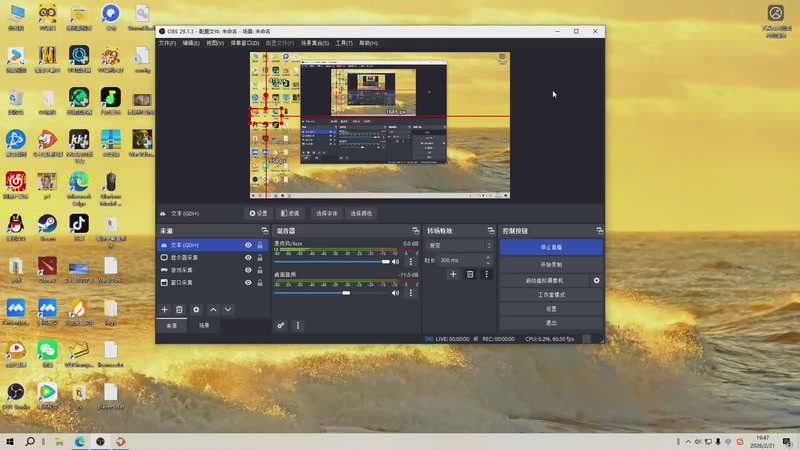Switch to the 场景 tab
This screenshot has width=800, height=450.
click(204, 326)
